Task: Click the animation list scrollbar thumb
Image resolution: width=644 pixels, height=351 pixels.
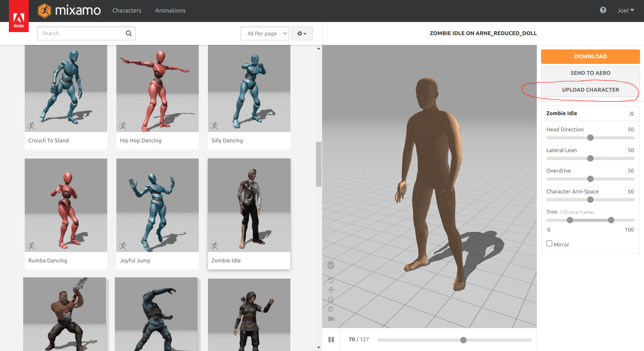Action: click(x=318, y=164)
